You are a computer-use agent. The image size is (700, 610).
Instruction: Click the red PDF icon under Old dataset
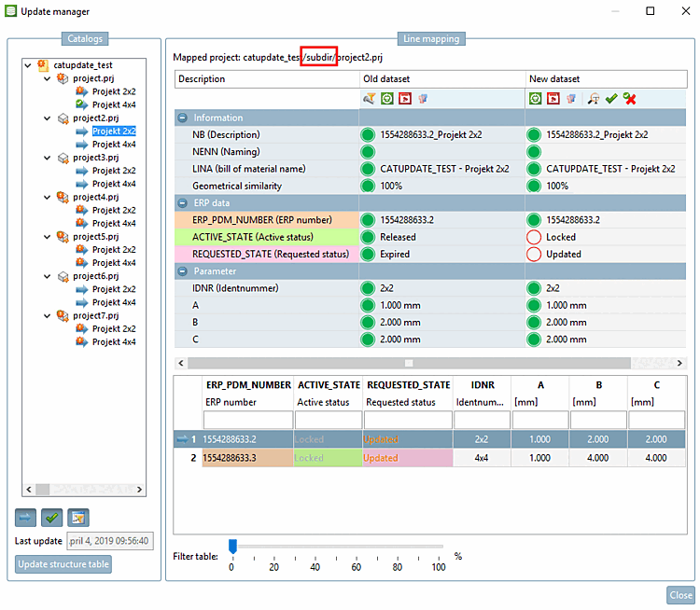click(404, 98)
